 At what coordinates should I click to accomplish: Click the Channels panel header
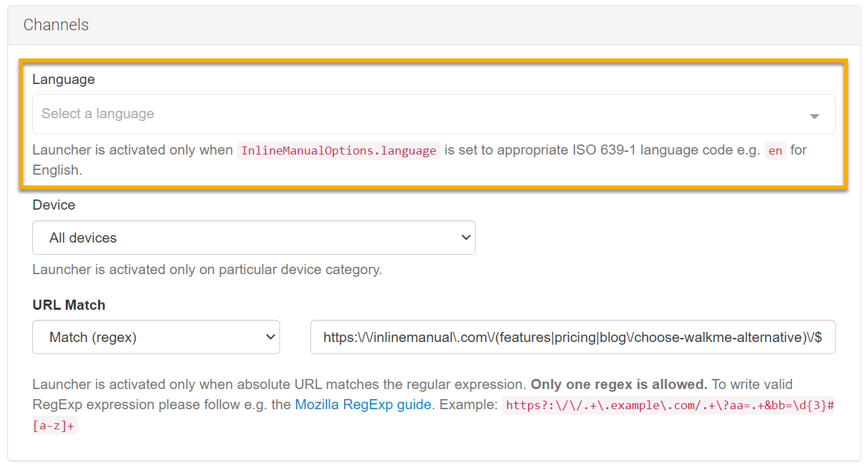coord(56,25)
